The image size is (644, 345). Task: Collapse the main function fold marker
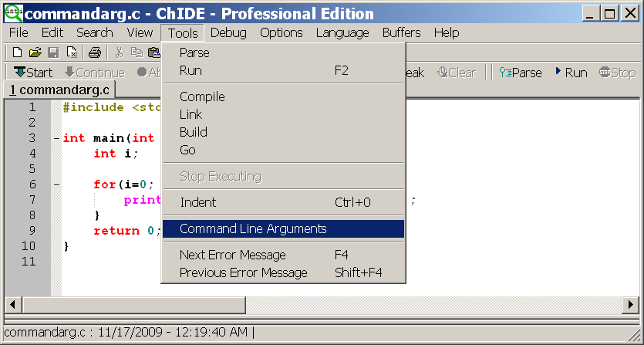[56, 139]
